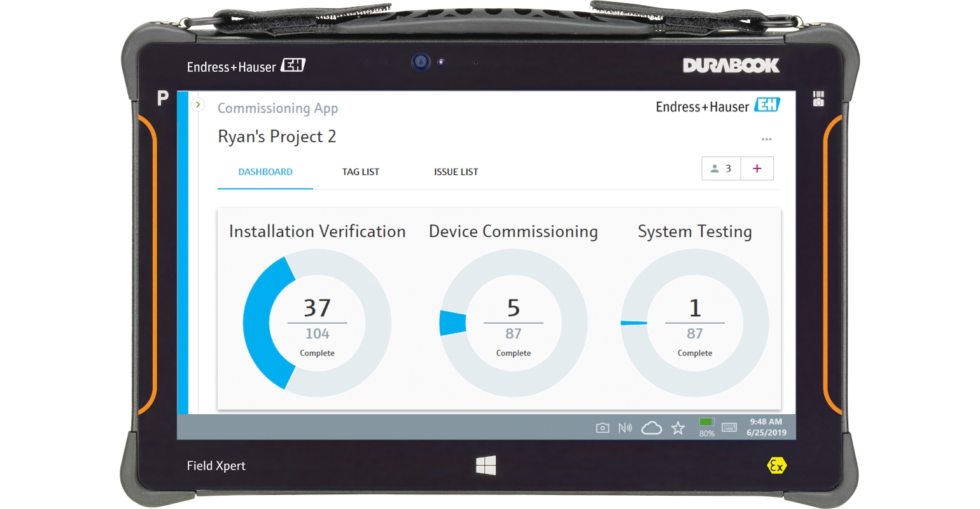Open the project members list showing 3
The width and height of the screenshot is (980, 509).
click(721, 169)
